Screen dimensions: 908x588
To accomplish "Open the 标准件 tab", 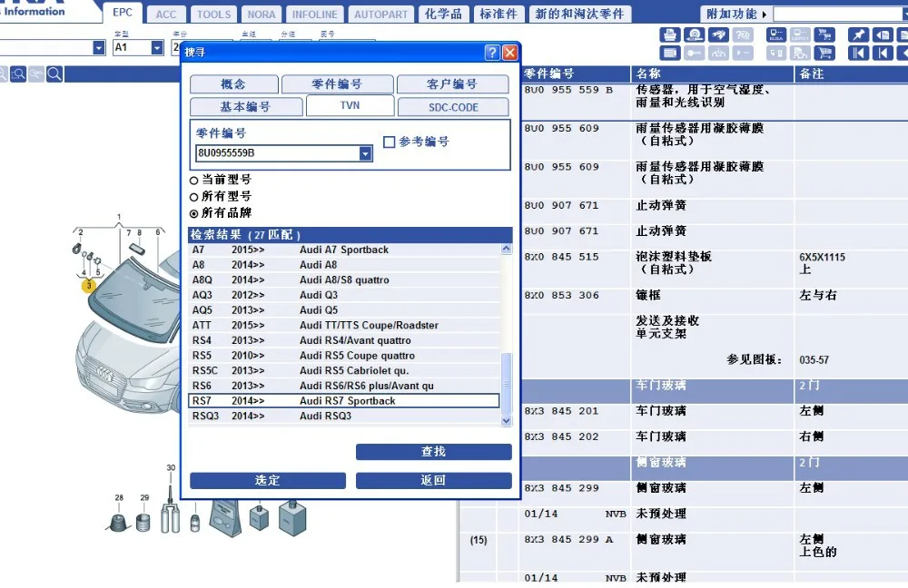I will (x=498, y=15).
